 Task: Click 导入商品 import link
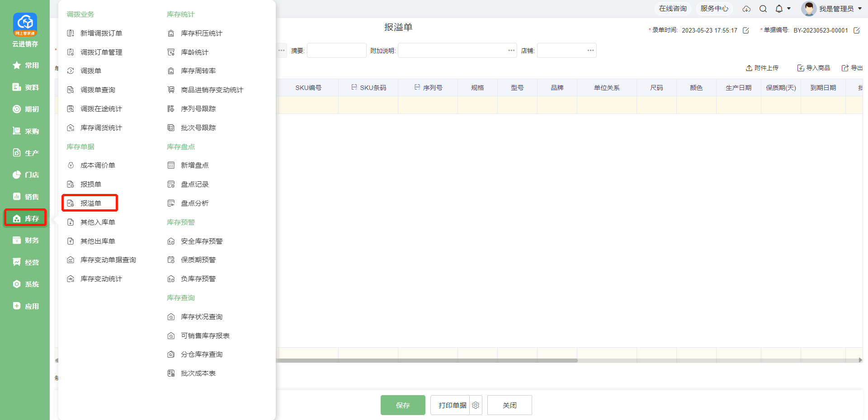pos(814,68)
